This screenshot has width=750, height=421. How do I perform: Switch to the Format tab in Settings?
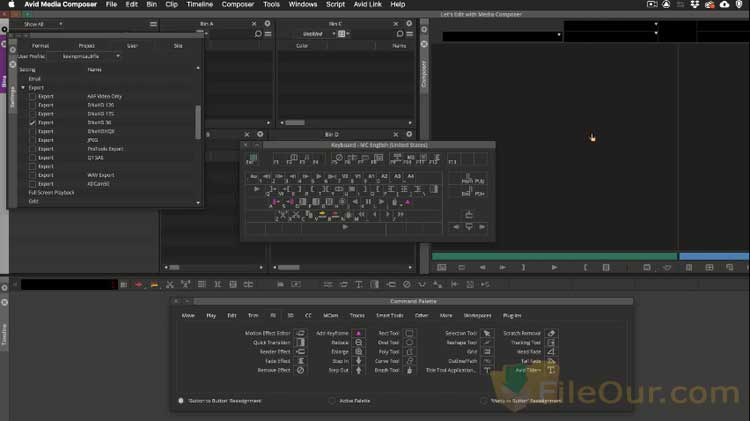coord(41,46)
